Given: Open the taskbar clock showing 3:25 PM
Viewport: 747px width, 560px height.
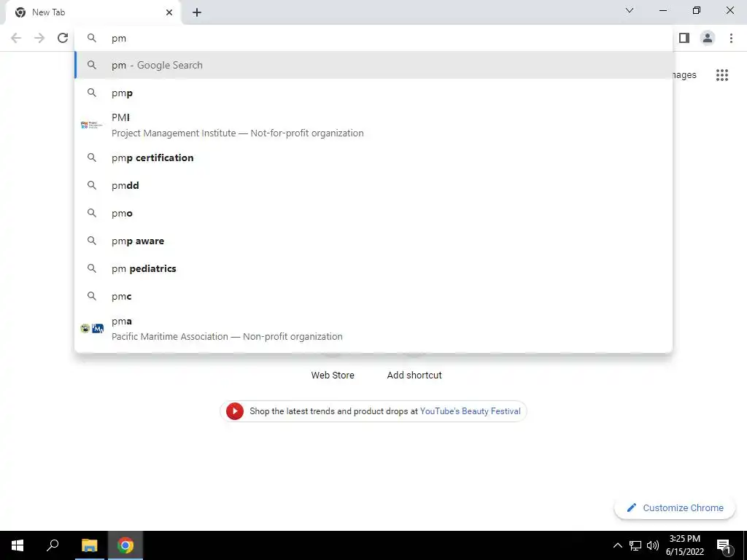Looking at the screenshot, I should [684, 545].
